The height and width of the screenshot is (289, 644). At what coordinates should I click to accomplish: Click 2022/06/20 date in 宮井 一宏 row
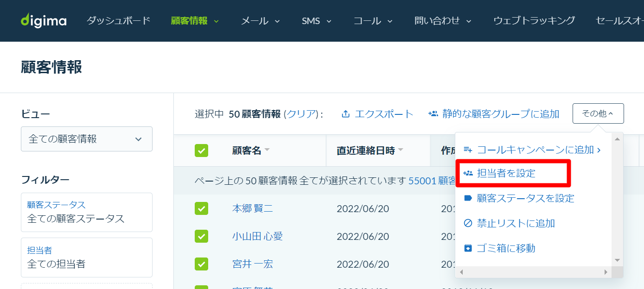tap(363, 264)
